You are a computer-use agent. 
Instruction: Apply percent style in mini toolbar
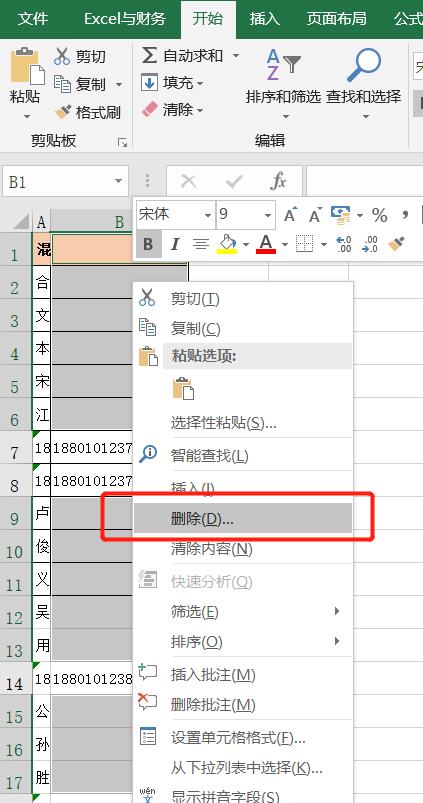click(379, 215)
